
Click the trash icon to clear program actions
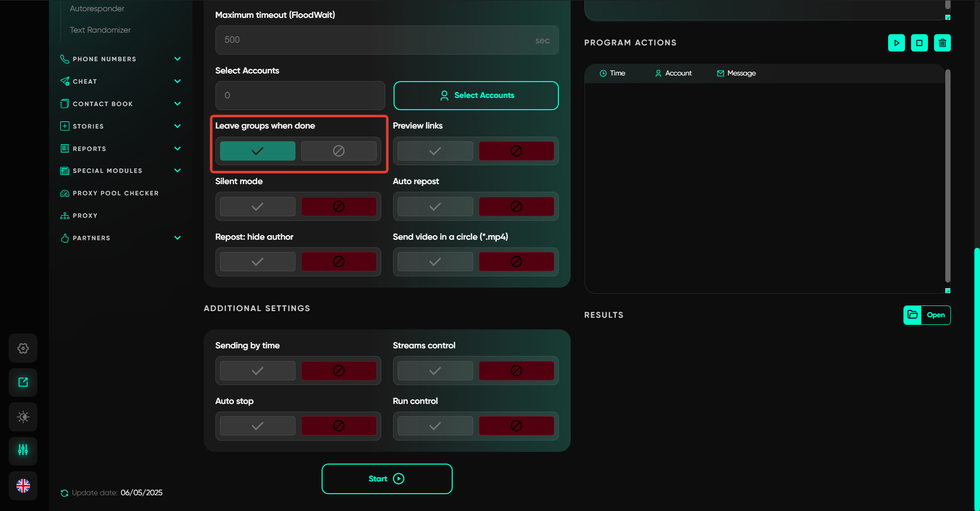coord(942,43)
